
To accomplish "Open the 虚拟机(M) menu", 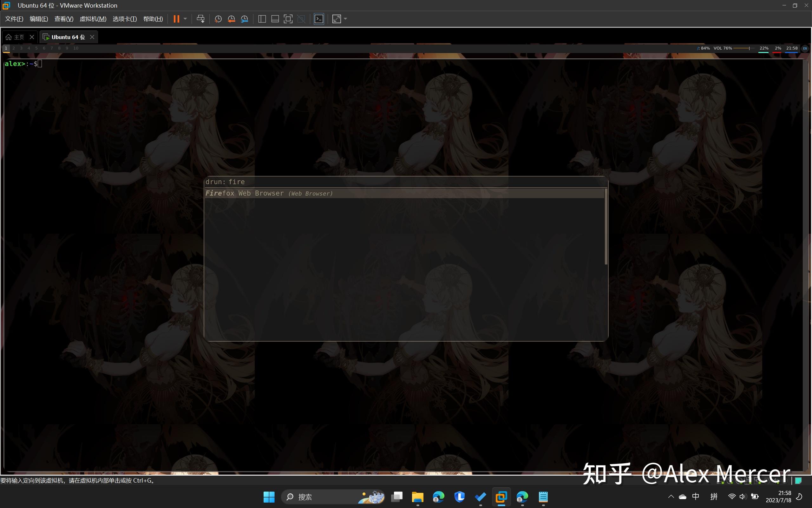I will click(93, 19).
